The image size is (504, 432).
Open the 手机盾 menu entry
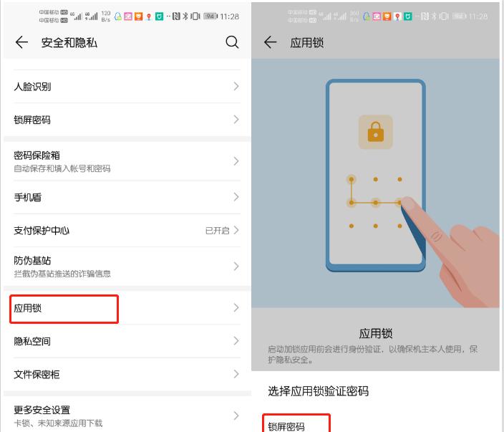[127, 197]
